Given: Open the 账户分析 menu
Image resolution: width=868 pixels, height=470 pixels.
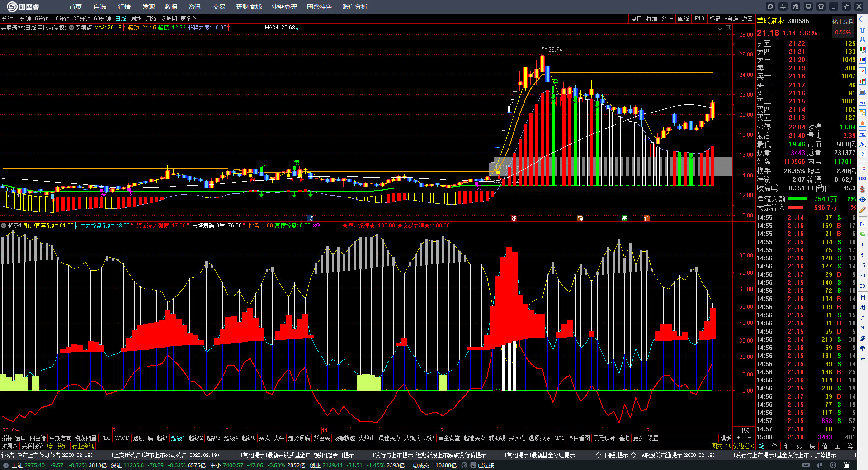Looking at the screenshot, I should pos(355,7).
